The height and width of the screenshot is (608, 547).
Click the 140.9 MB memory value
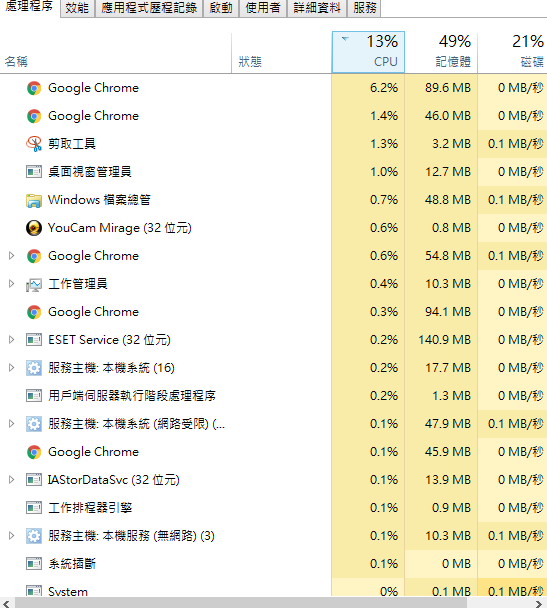(x=444, y=340)
